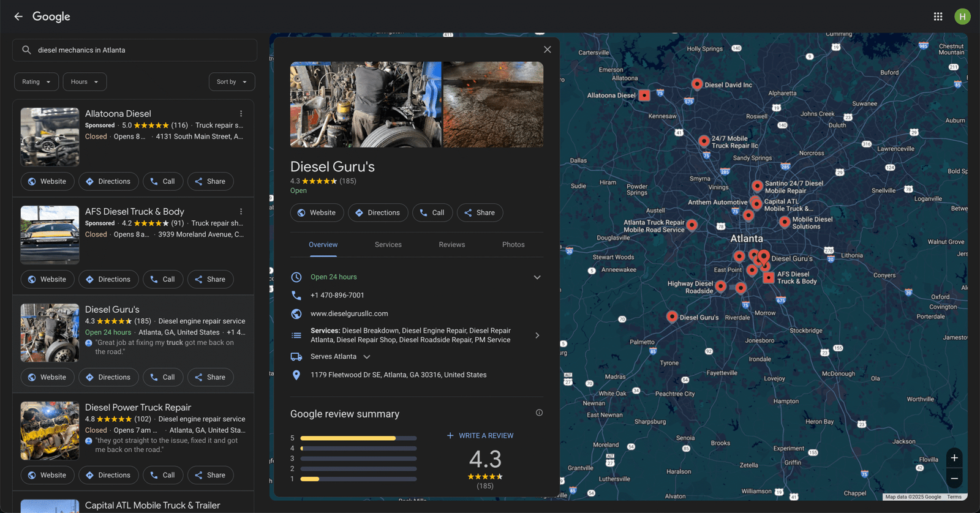
Task: Call Diesel Power Truck Repair
Action: click(163, 476)
